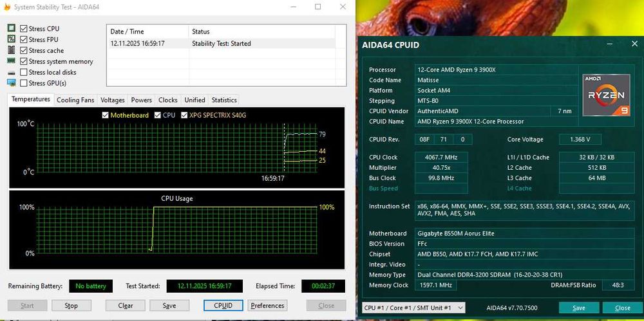Click the disk drive icon beside Stress local disks
The image size is (644, 321).
(x=12, y=72)
